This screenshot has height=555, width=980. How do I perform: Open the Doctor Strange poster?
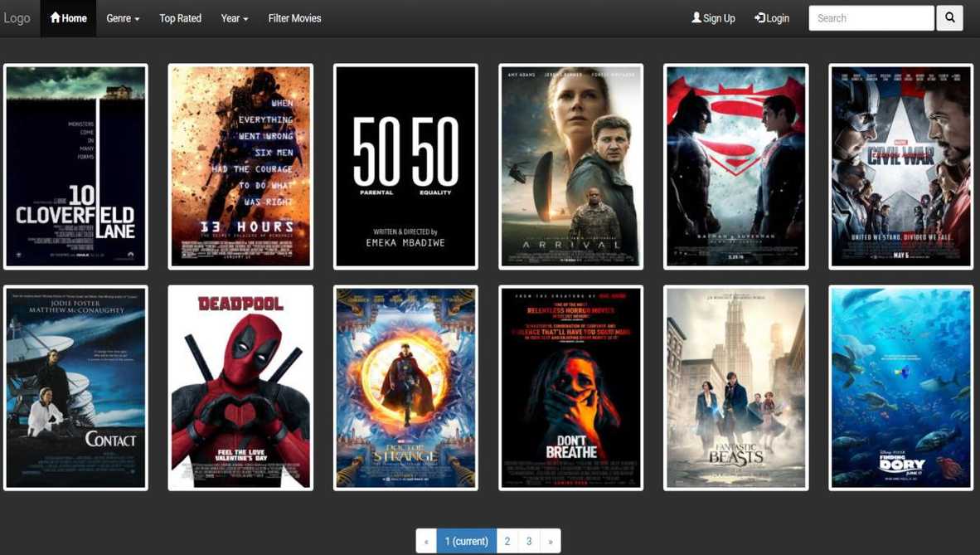pyautogui.click(x=405, y=387)
